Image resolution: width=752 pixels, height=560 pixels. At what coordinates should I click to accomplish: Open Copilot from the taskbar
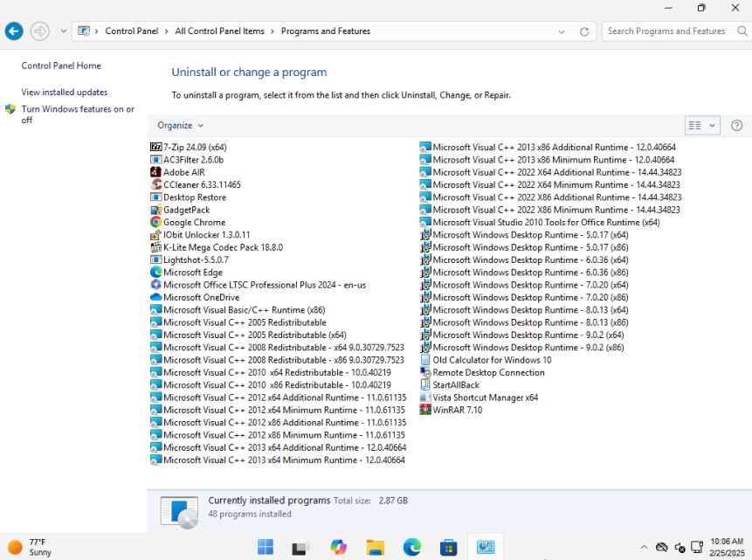pyautogui.click(x=339, y=547)
